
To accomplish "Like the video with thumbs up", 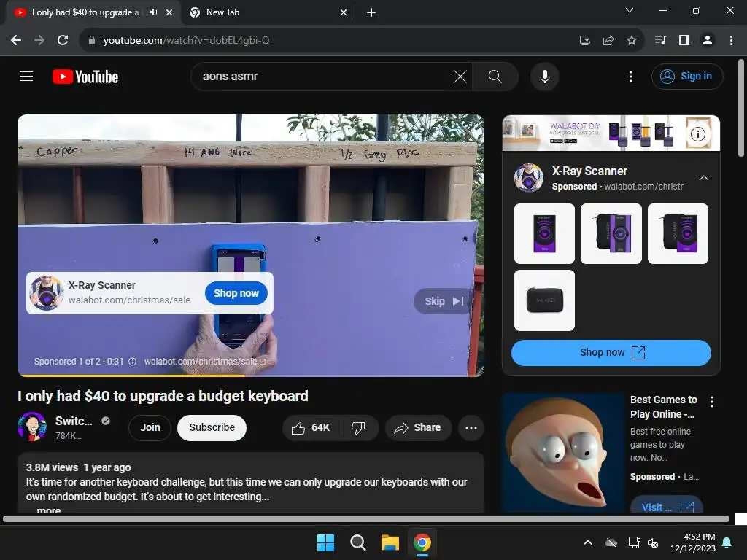I will pos(311,427).
